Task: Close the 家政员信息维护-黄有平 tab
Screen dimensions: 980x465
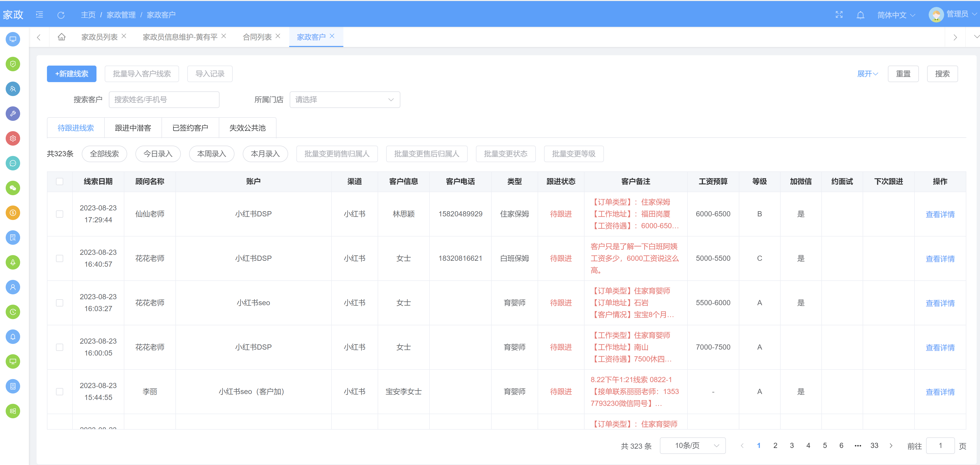Action: pyautogui.click(x=224, y=36)
